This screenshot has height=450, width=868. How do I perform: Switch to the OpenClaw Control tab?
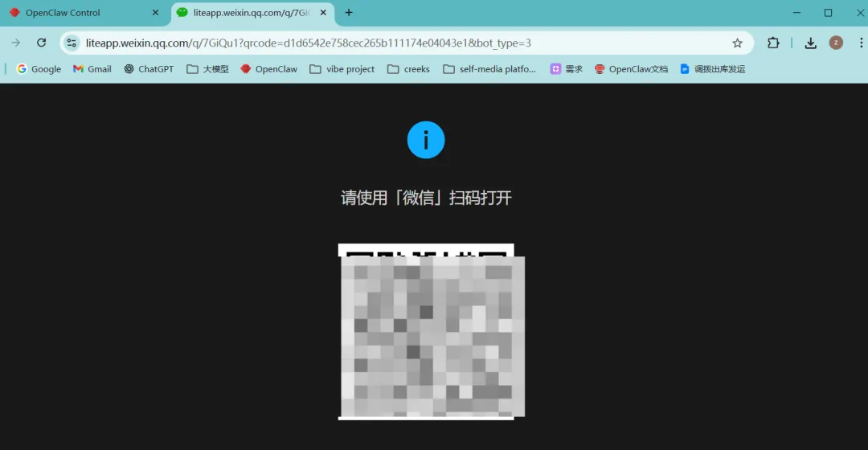point(83,13)
